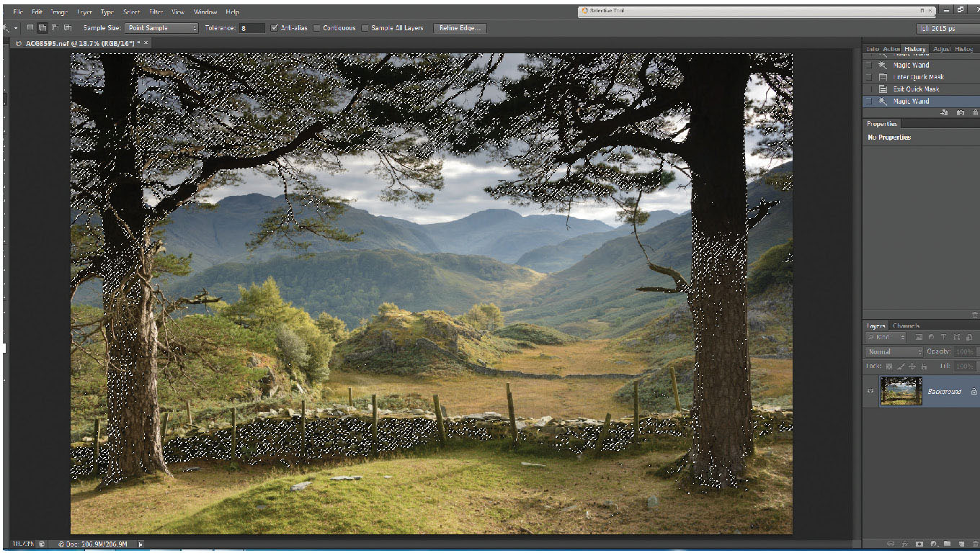Click the Refine Edge button
980x553 pixels.
tap(460, 27)
